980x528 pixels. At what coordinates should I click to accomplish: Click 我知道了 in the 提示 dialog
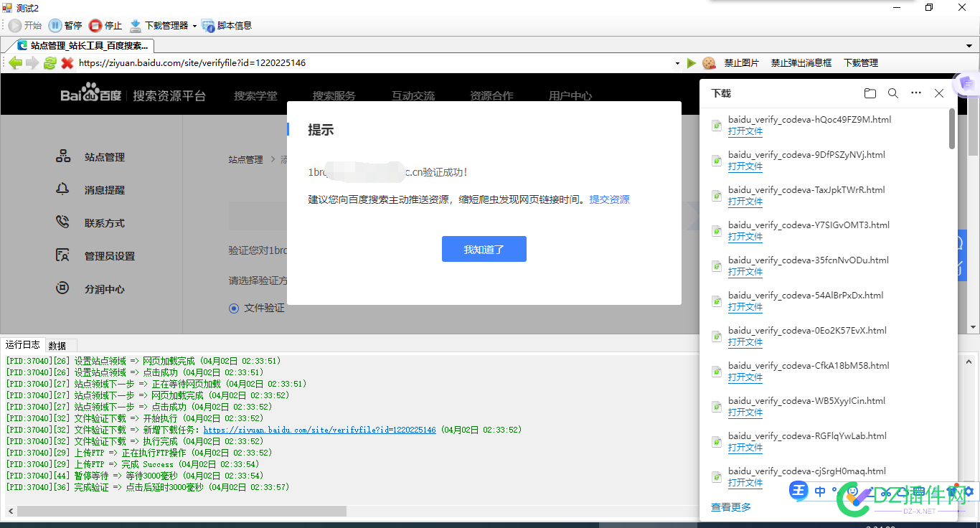coord(484,249)
